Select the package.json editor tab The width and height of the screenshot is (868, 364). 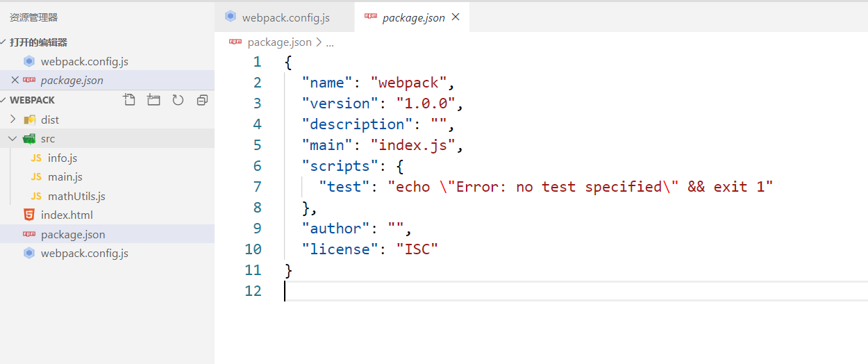pos(412,18)
